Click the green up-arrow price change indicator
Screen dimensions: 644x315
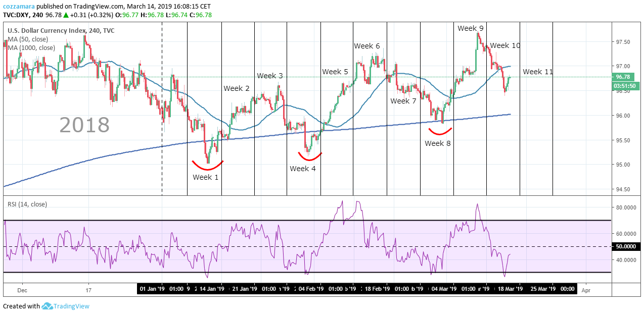pos(66,15)
